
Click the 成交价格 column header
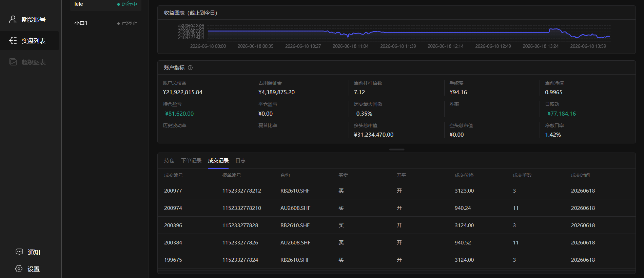(464, 175)
